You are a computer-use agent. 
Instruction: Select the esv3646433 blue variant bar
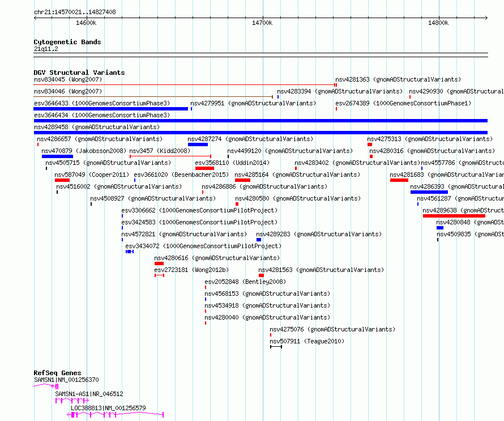click(111, 109)
